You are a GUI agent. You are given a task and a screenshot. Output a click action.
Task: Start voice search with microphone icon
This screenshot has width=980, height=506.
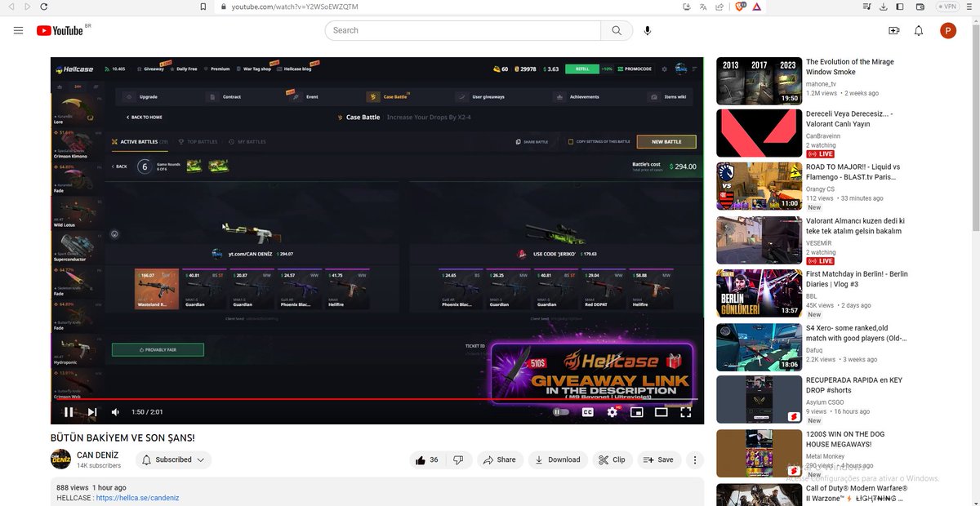[648, 30]
